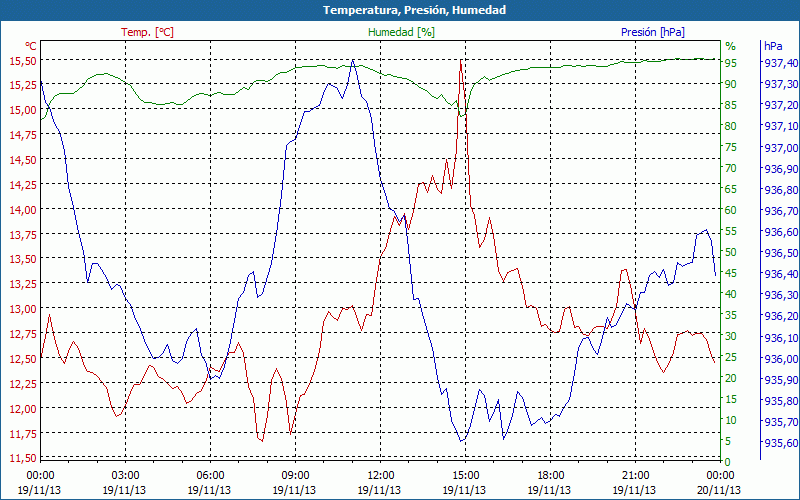Click the % unit label on the humidity axis
This screenshot has width=800, height=500.
click(x=731, y=46)
